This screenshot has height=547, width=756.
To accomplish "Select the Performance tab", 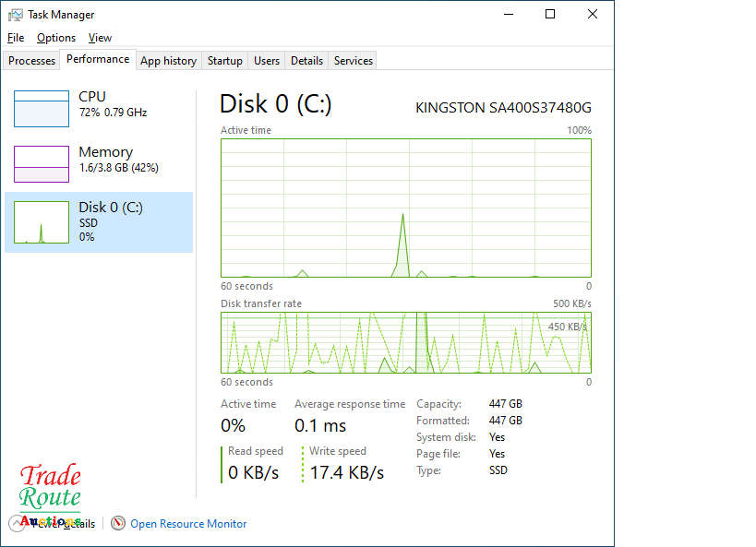I will (98, 59).
